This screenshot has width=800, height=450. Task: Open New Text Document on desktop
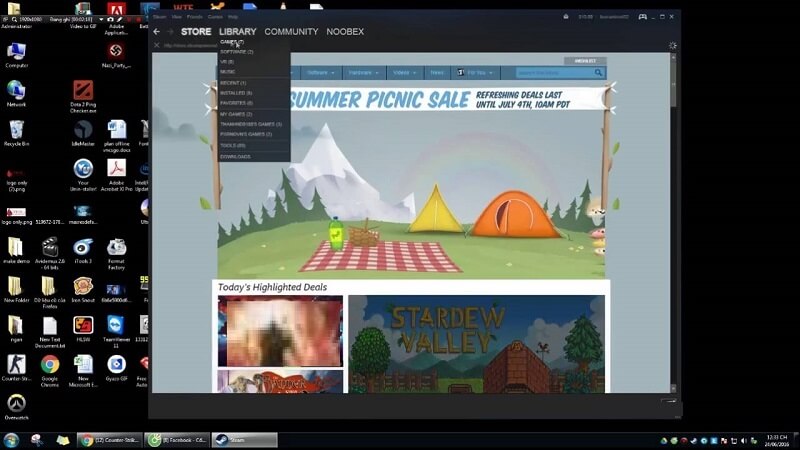[x=49, y=332]
